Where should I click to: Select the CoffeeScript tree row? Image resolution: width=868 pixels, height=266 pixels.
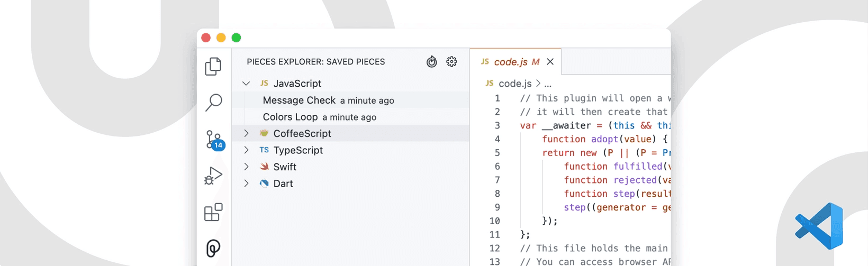[x=351, y=133]
